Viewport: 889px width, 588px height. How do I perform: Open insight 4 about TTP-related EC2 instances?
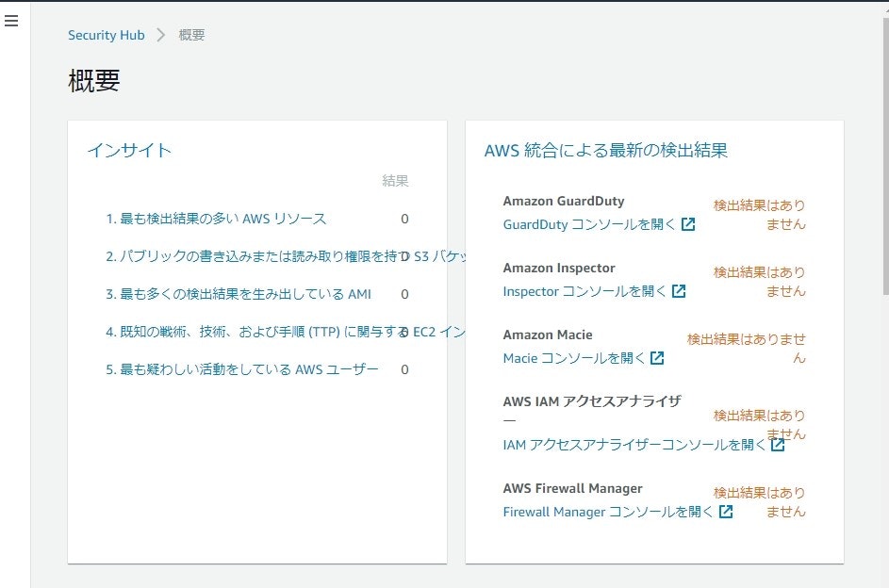[x=286, y=332]
